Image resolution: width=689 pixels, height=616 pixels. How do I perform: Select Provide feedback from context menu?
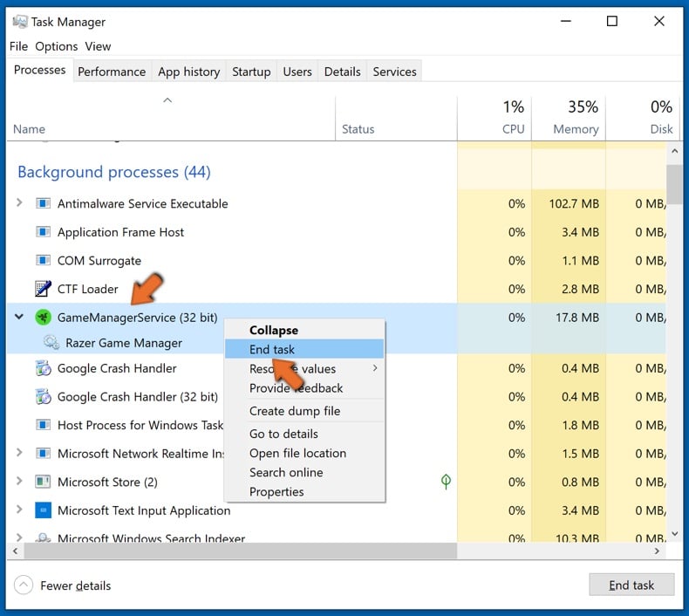[x=304, y=388]
